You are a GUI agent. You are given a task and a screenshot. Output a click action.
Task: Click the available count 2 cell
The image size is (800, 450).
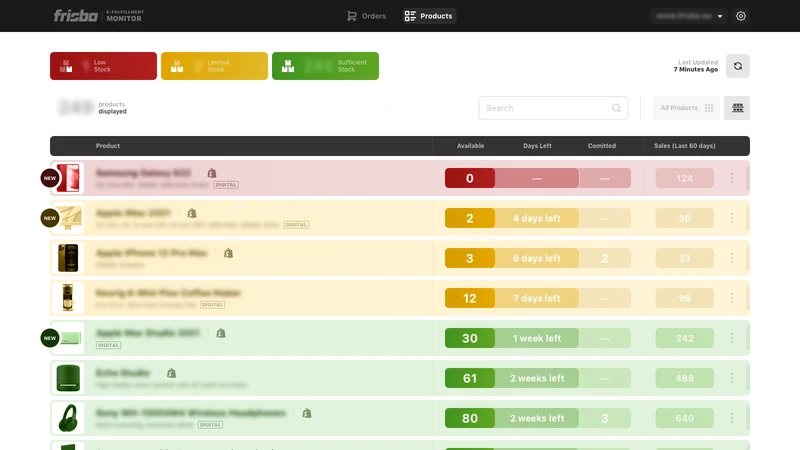[x=469, y=218]
